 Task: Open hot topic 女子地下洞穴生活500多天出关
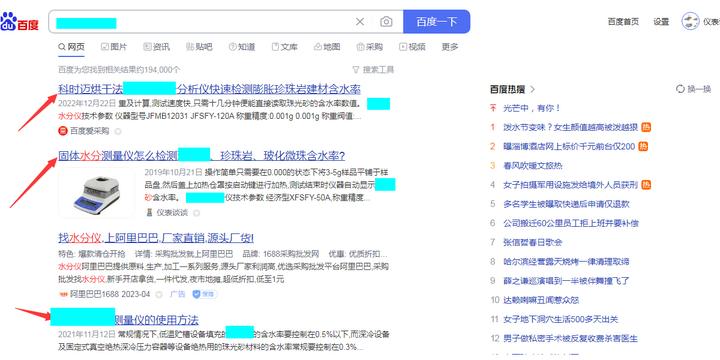[x=561, y=319]
